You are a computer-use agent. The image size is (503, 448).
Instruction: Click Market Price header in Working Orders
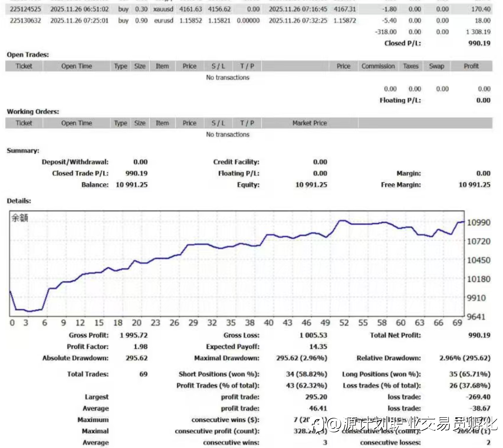click(x=310, y=123)
